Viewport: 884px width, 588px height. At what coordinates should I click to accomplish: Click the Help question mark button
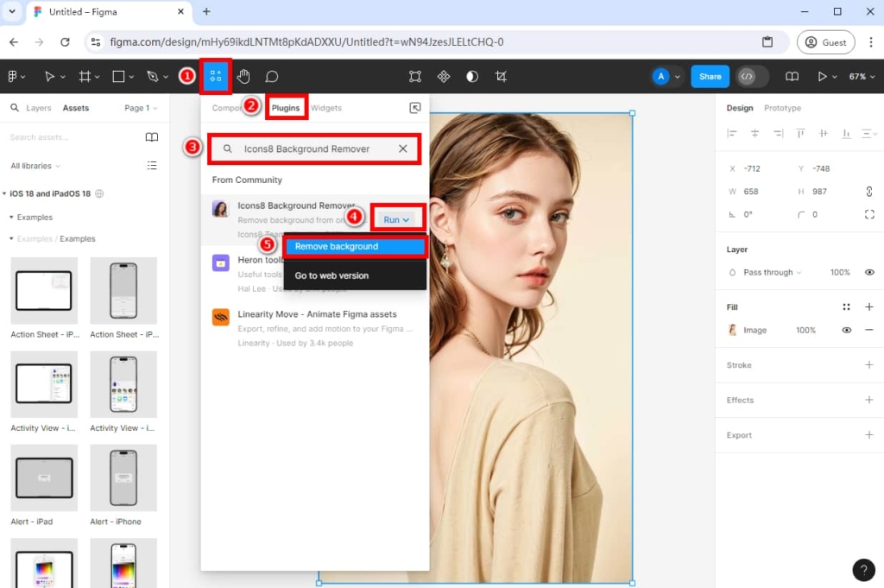tap(863, 570)
